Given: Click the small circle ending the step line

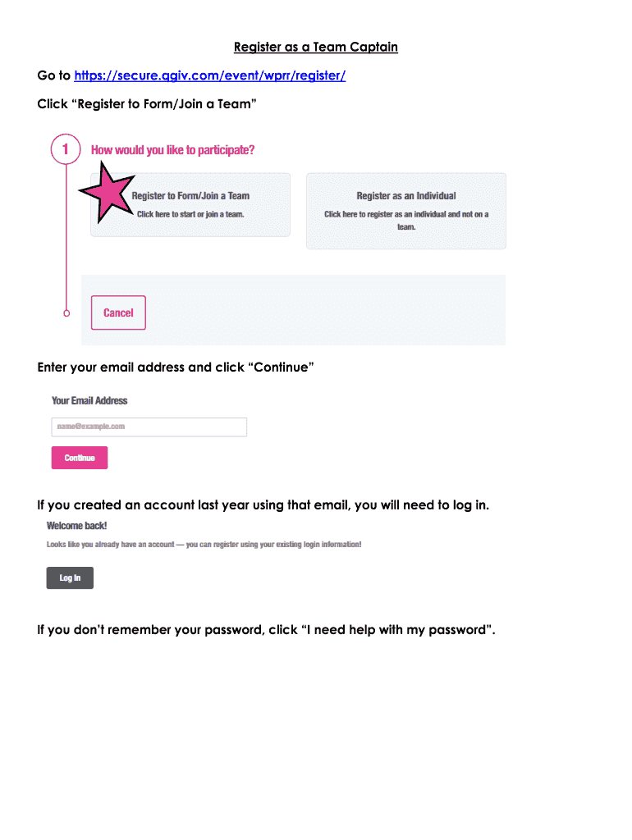Looking at the screenshot, I should coord(66,313).
